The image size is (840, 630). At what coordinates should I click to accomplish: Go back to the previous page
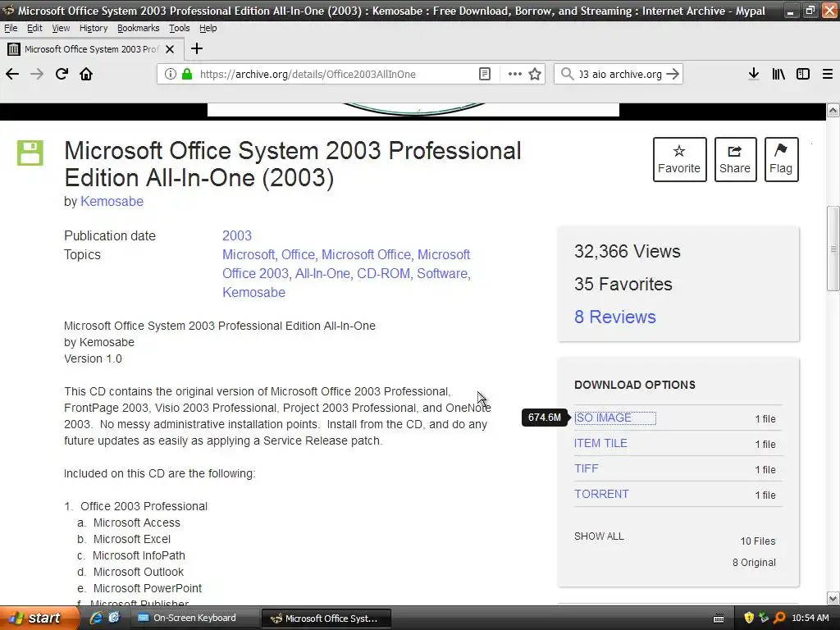pos(12,74)
